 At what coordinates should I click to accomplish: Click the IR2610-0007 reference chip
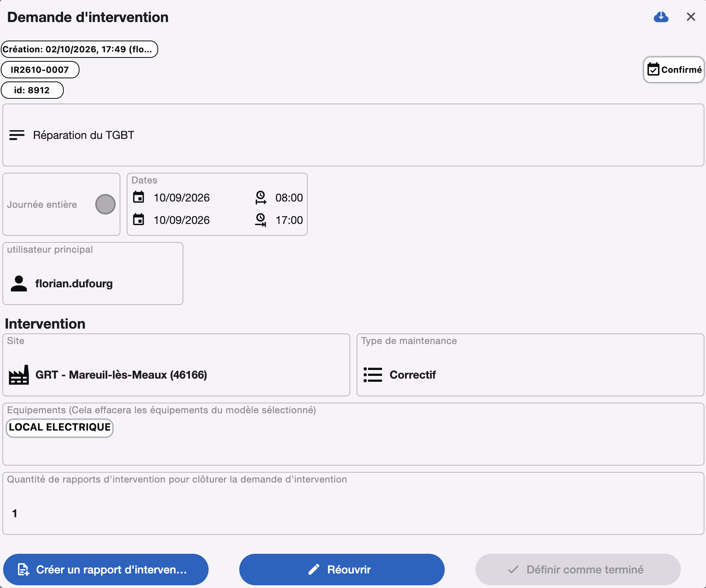click(40, 70)
